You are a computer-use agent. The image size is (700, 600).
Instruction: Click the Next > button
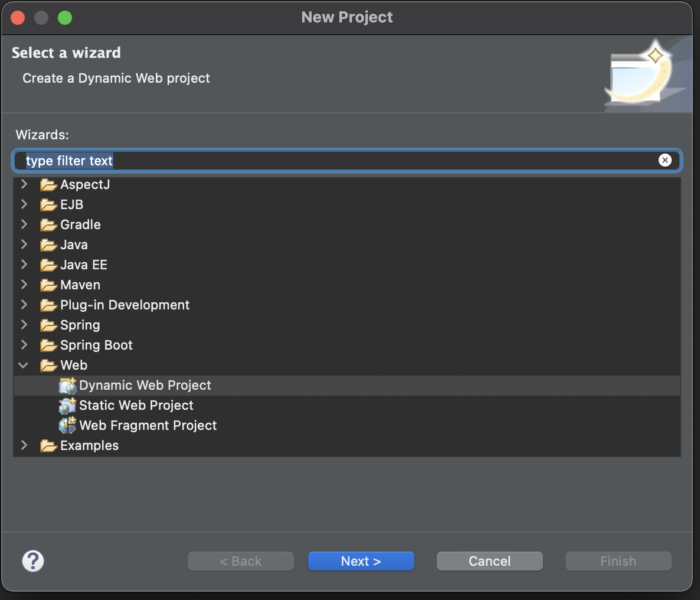361,561
